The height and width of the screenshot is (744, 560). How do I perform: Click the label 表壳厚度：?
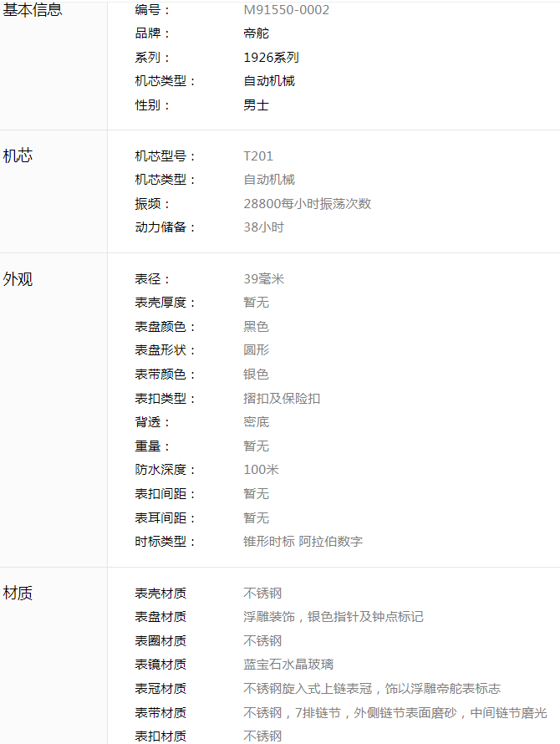pyautogui.click(x=165, y=303)
